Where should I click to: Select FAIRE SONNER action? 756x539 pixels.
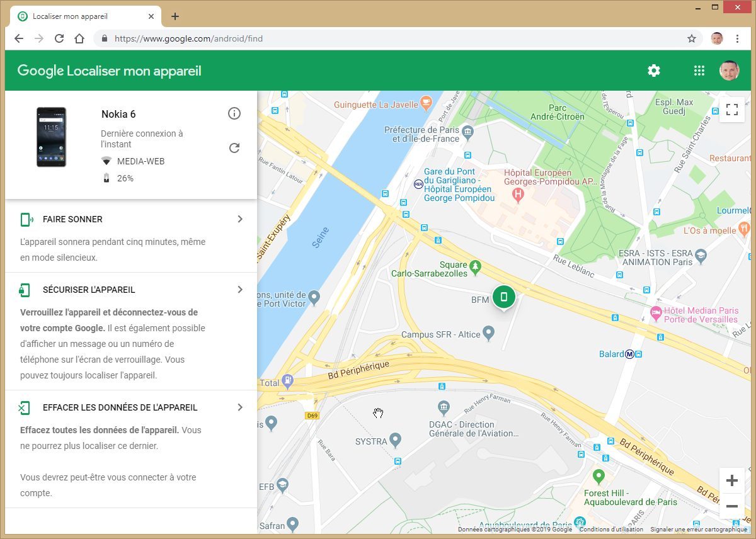72,219
